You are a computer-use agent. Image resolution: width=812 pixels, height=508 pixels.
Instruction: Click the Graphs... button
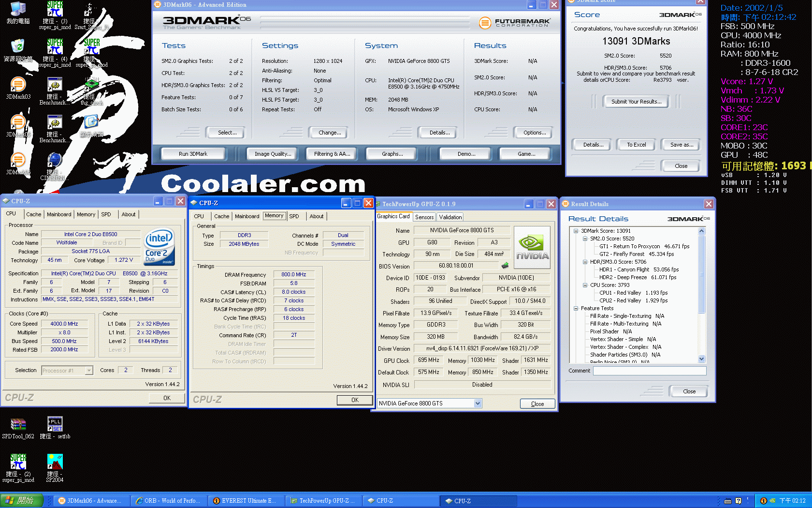click(392, 154)
